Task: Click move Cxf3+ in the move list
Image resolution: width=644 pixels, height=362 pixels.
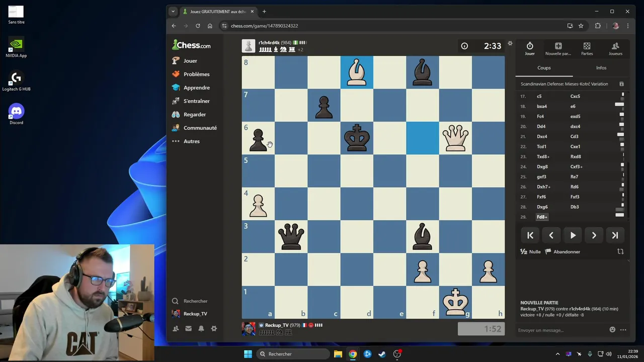Action: coord(577,166)
